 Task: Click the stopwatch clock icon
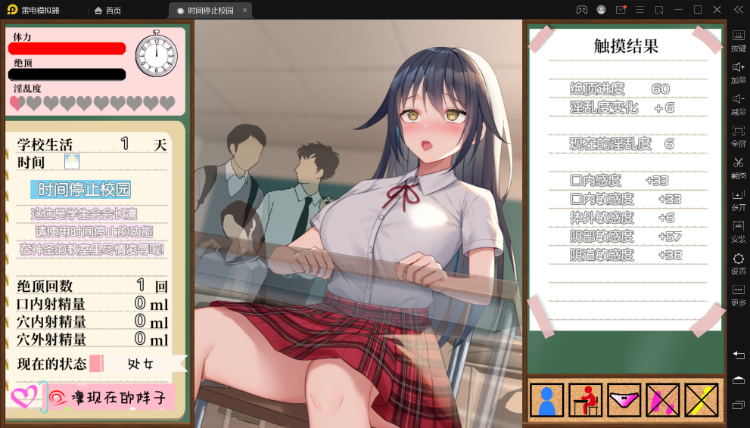[x=156, y=53]
